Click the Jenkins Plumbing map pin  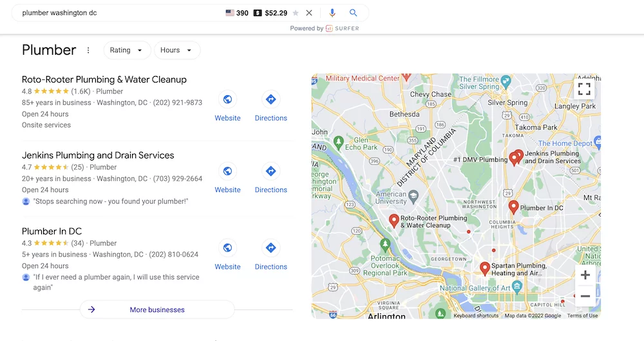coord(520,156)
